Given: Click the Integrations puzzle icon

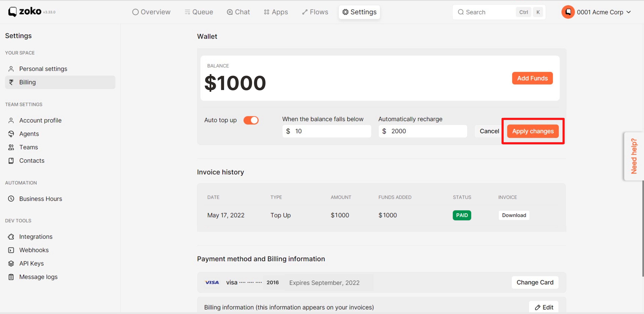Looking at the screenshot, I should [11, 237].
